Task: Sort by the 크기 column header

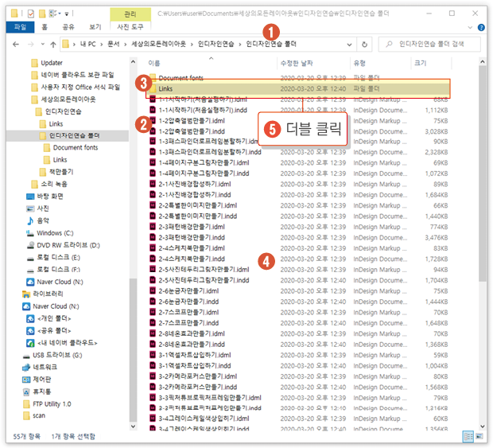Action: pyautogui.click(x=420, y=63)
